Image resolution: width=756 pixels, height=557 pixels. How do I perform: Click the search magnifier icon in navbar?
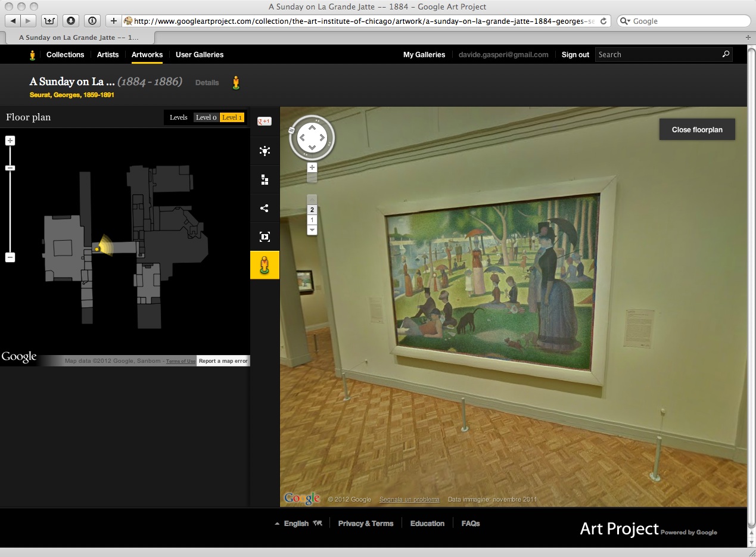726,54
